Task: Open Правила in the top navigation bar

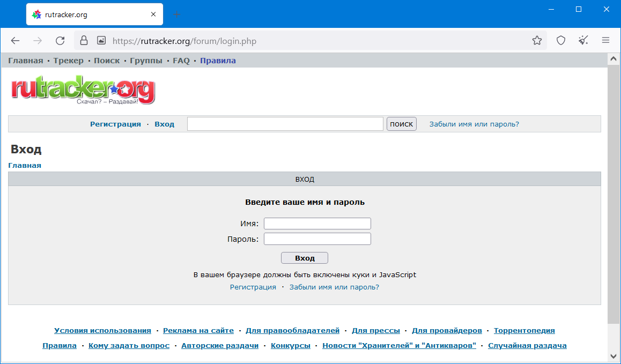Action: tap(218, 61)
